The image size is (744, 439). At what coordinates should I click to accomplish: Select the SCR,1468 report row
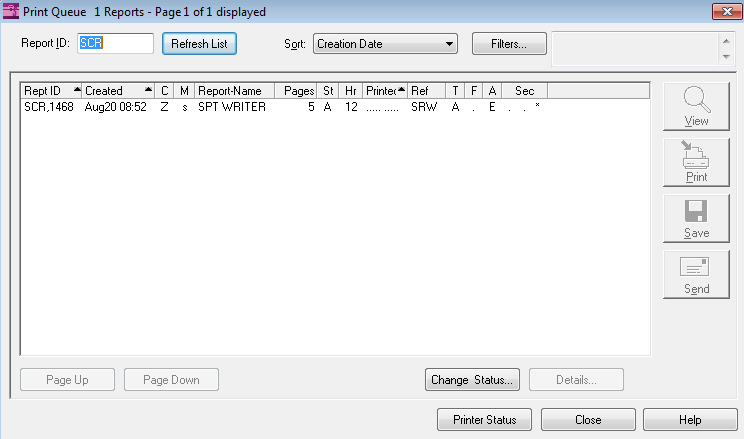pos(335,107)
